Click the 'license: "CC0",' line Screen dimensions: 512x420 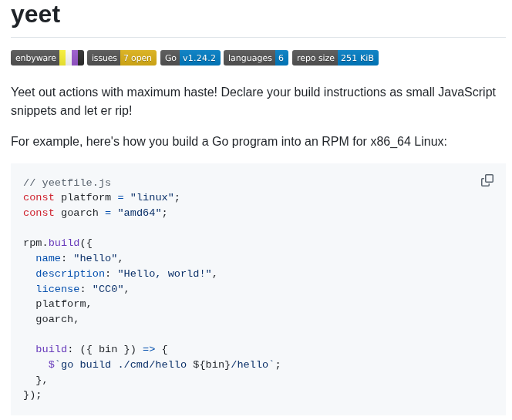pos(83,289)
